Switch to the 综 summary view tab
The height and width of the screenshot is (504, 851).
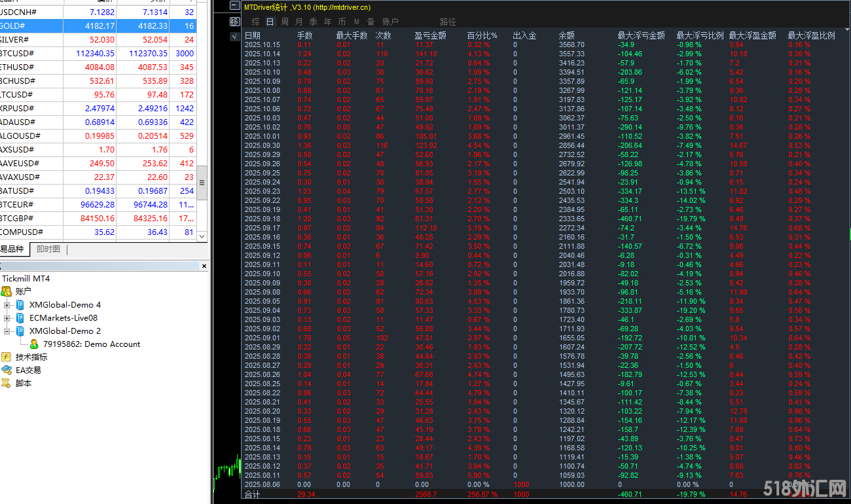(255, 22)
